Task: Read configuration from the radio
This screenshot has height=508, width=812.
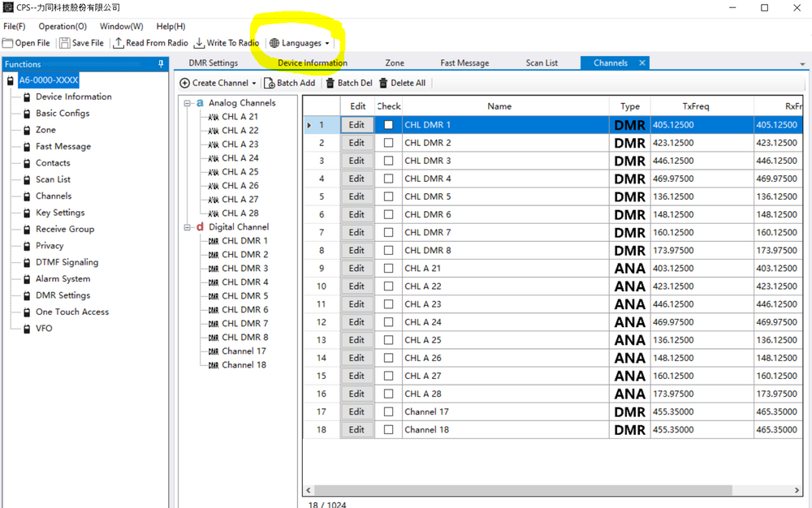Action: tap(150, 42)
